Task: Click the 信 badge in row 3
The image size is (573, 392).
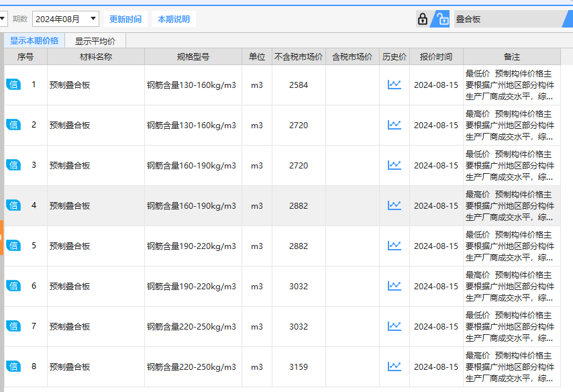Action: click(13, 165)
